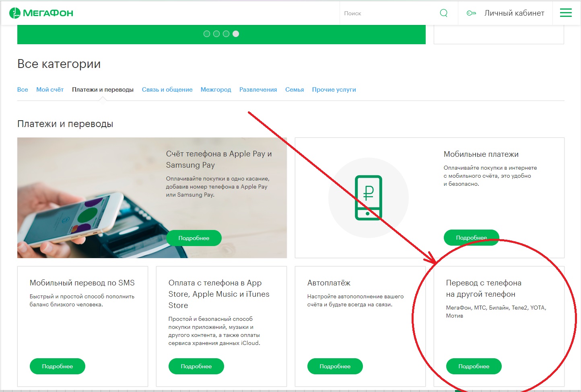Click Подробнее for Мобильный перевод по SMS
Viewport: 581px width, 392px height.
pos(58,366)
